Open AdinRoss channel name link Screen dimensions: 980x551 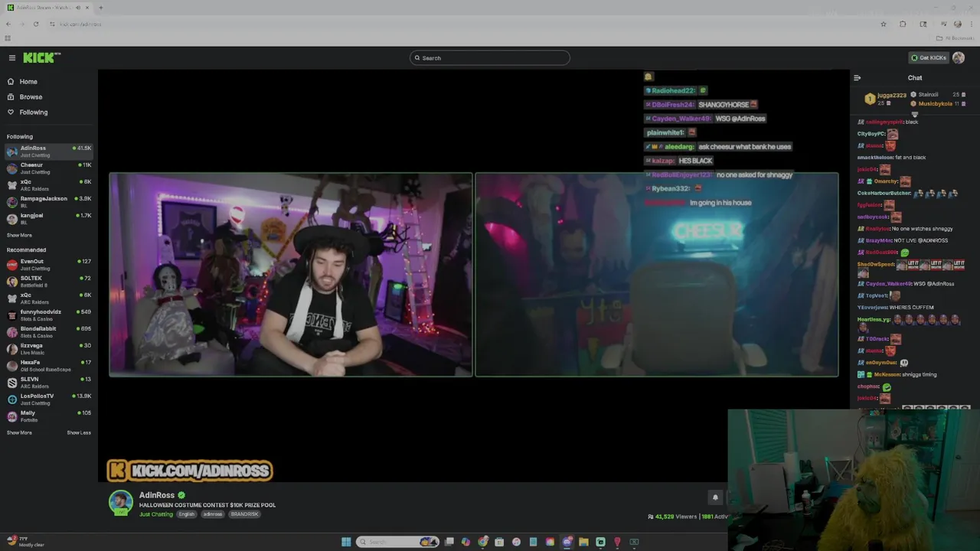click(x=157, y=495)
